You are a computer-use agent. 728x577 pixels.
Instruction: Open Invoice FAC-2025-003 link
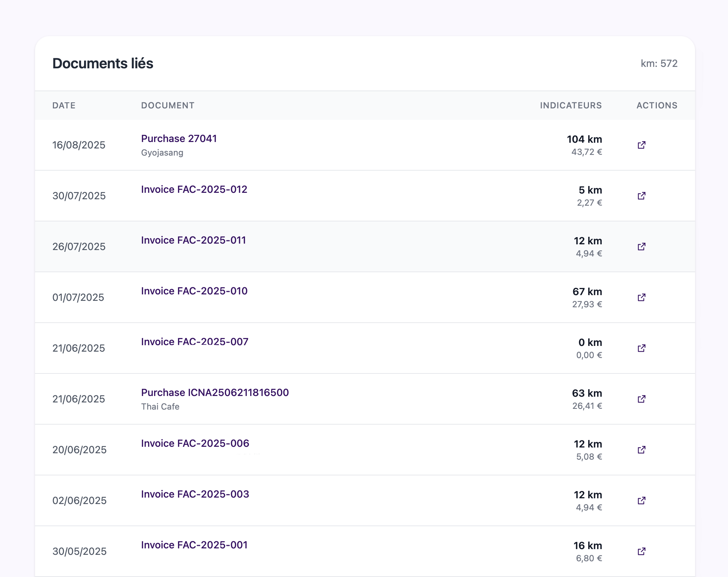[x=195, y=494]
